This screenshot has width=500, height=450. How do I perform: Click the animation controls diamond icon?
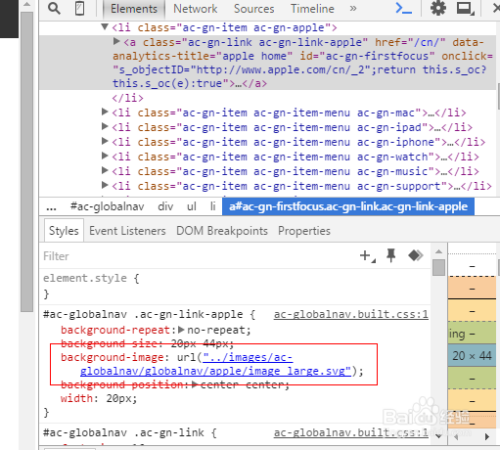[415, 256]
